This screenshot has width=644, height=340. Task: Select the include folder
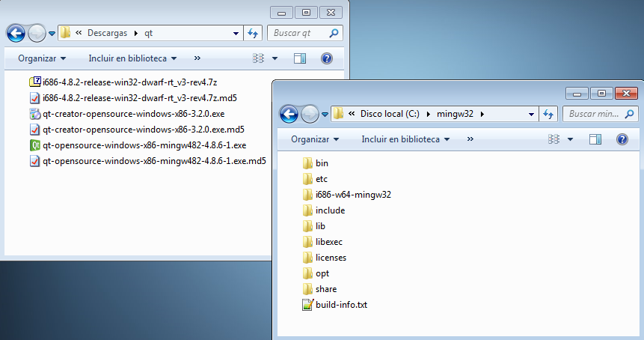[324, 210]
